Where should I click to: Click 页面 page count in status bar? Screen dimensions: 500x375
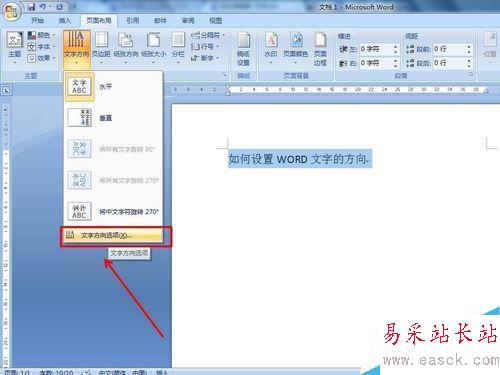click(17, 372)
